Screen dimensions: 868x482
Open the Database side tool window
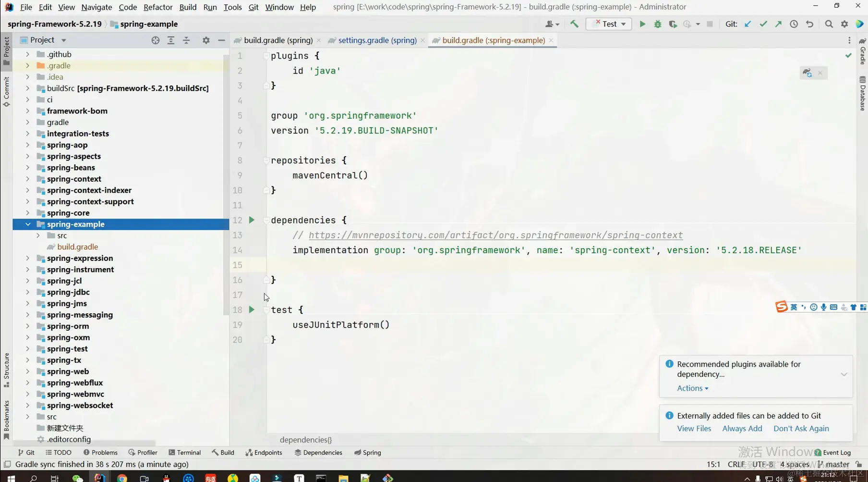(863, 94)
